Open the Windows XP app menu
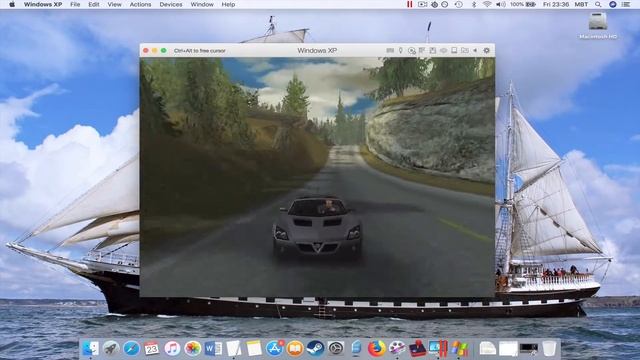 [43, 4]
